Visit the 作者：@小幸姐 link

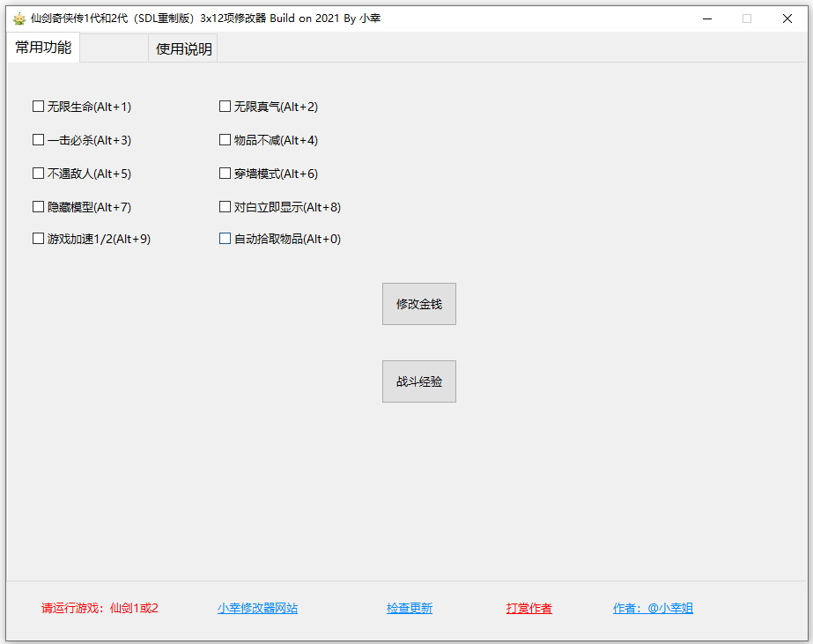(x=653, y=608)
